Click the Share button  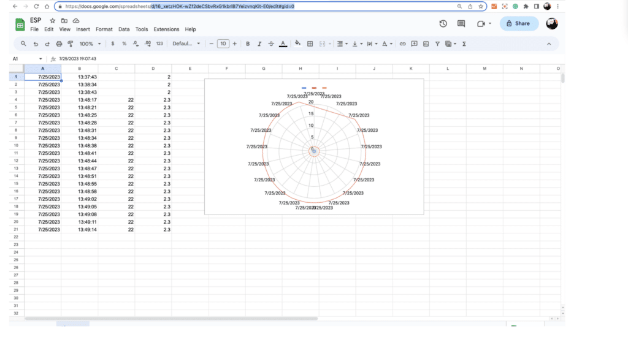click(519, 24)
